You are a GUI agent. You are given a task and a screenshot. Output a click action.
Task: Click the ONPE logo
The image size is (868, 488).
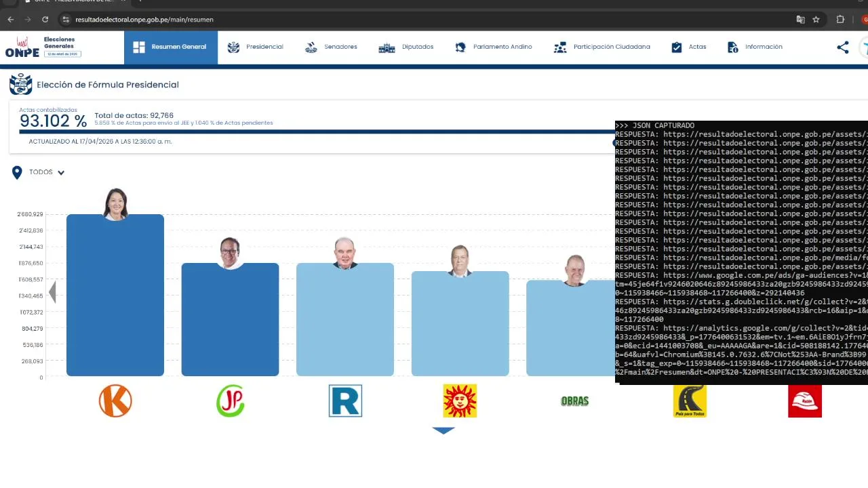pyautogui.click(x=22, y=47)
